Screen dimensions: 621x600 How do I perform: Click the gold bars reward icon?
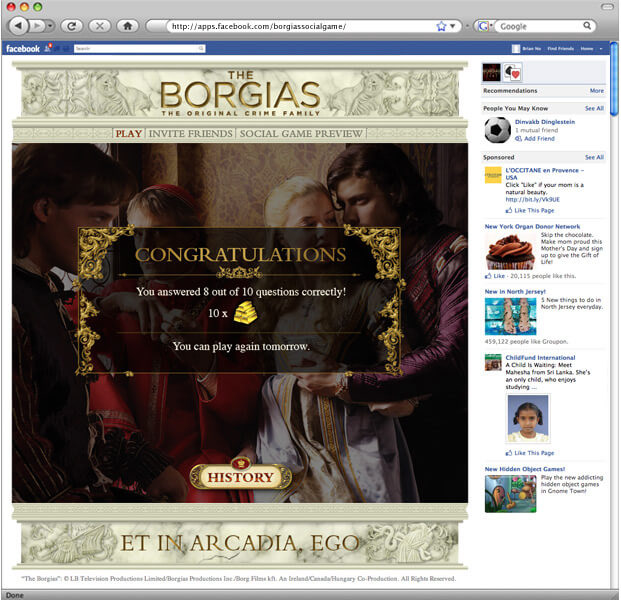245,312
